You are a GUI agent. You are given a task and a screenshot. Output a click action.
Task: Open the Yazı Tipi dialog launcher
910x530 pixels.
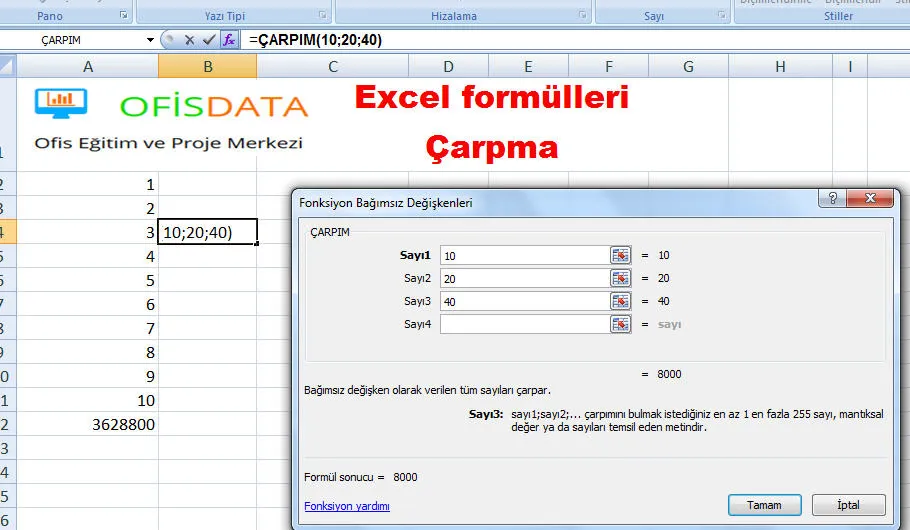[323, 15]
